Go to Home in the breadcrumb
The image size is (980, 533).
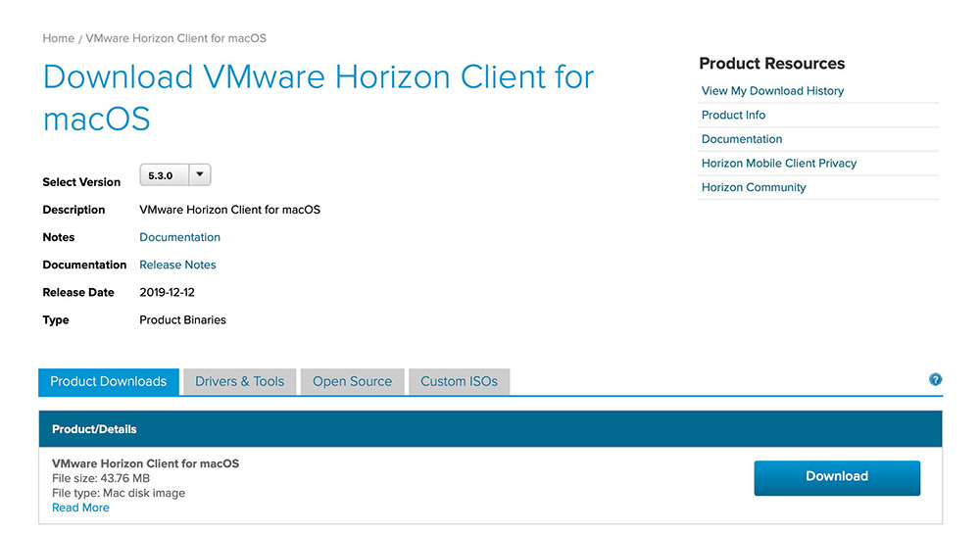tap(58, 38)
